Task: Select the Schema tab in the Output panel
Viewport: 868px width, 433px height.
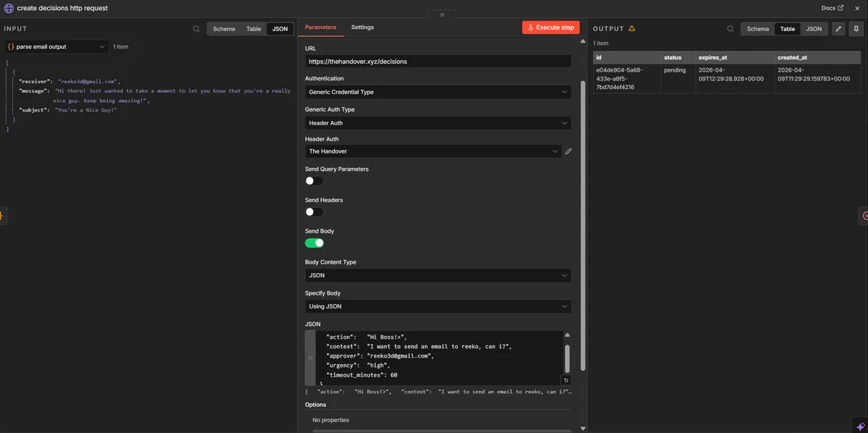Action: [757, 28]
